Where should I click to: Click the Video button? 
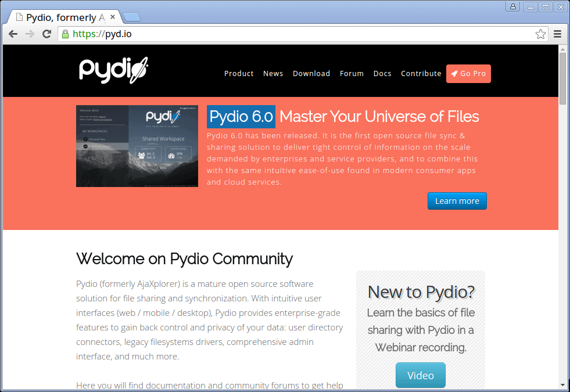pos(421,375)
